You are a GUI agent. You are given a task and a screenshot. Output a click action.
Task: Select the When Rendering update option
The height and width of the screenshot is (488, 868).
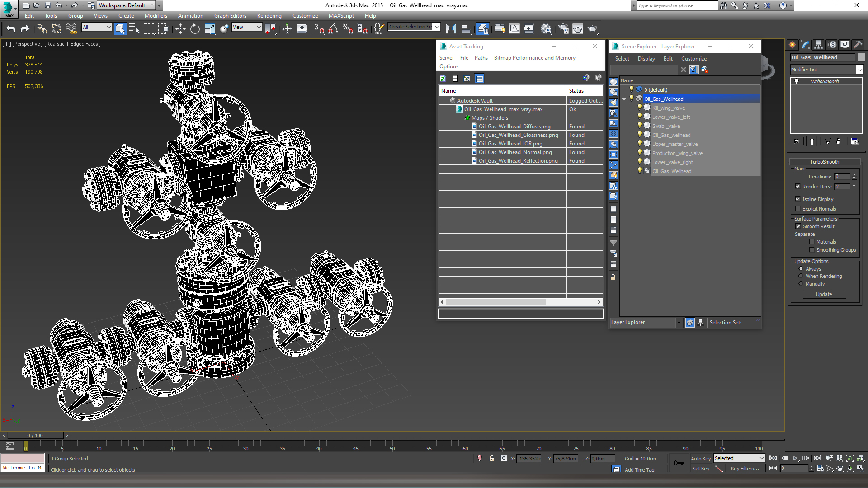tap(801, 276)
